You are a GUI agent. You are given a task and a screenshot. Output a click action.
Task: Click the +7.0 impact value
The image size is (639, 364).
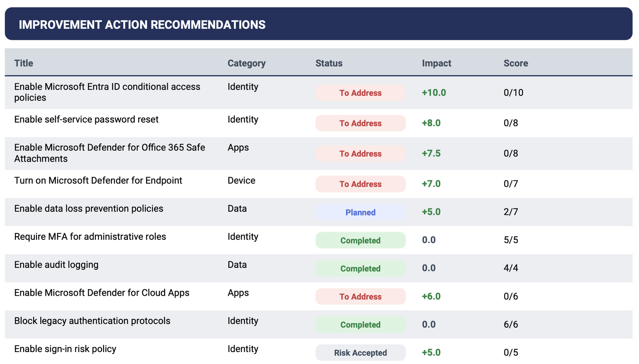click(431, 184)
